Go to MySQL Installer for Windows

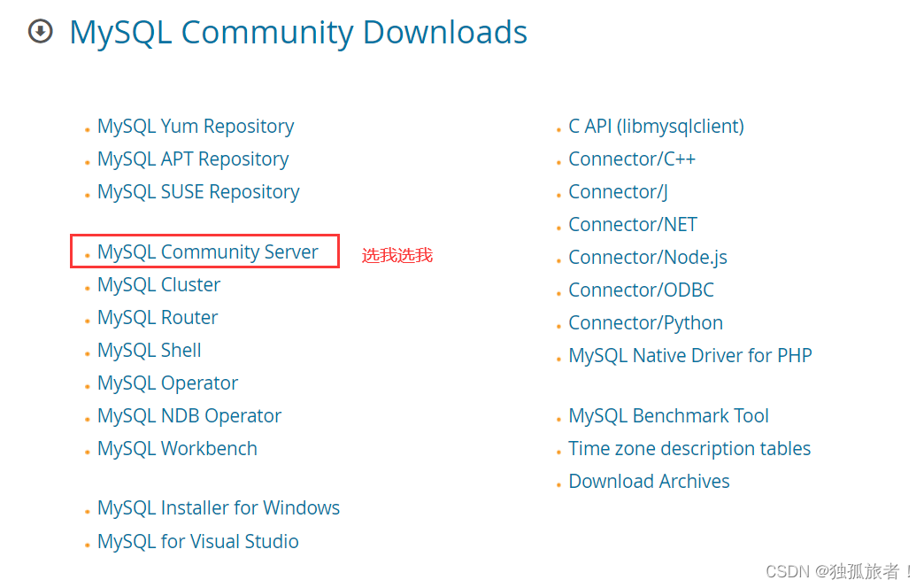(219, 508)
